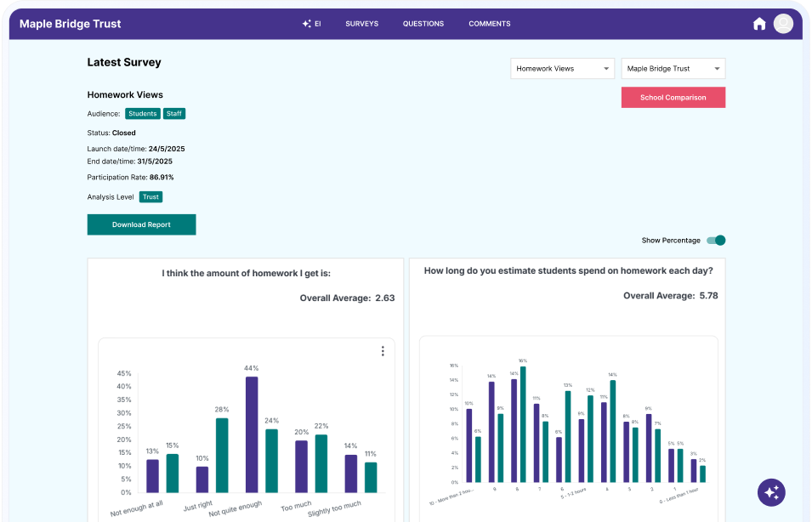Open the three-dot chart options menu
This screenshot has height=522, width=812.
coord(383,351)
